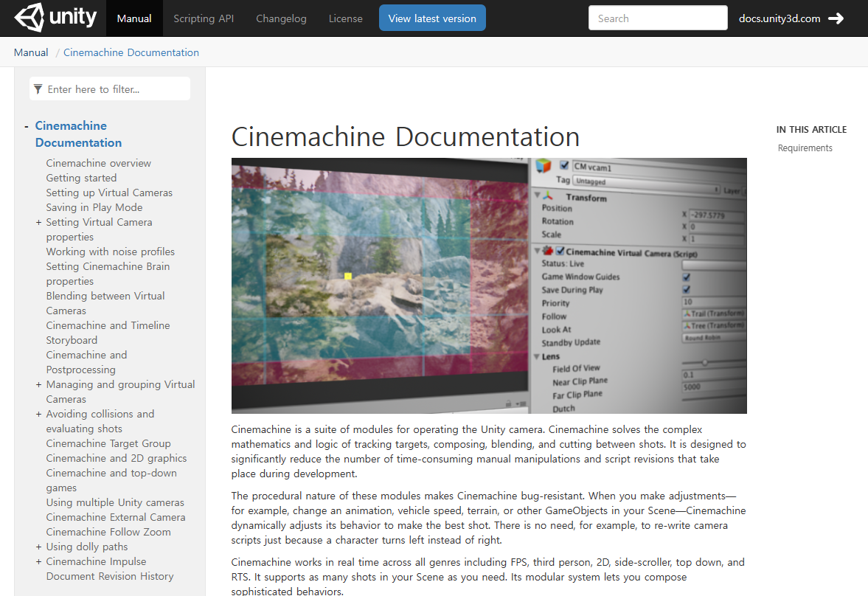Expand the Using dolly paths node

(x=38, y=547)
